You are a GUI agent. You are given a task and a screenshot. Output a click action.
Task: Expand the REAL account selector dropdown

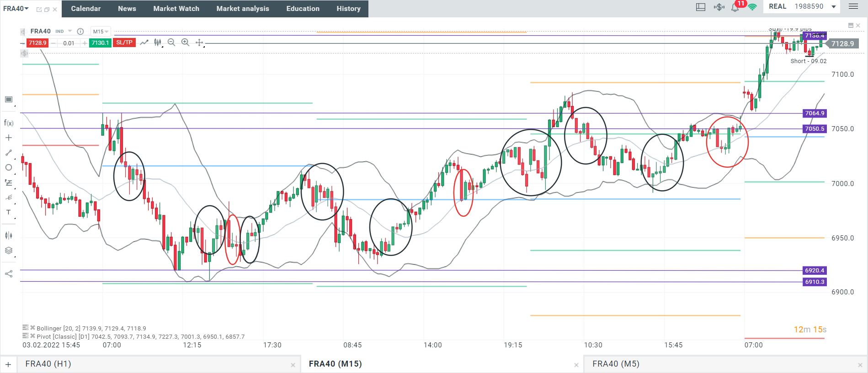[x=834, y=7]
